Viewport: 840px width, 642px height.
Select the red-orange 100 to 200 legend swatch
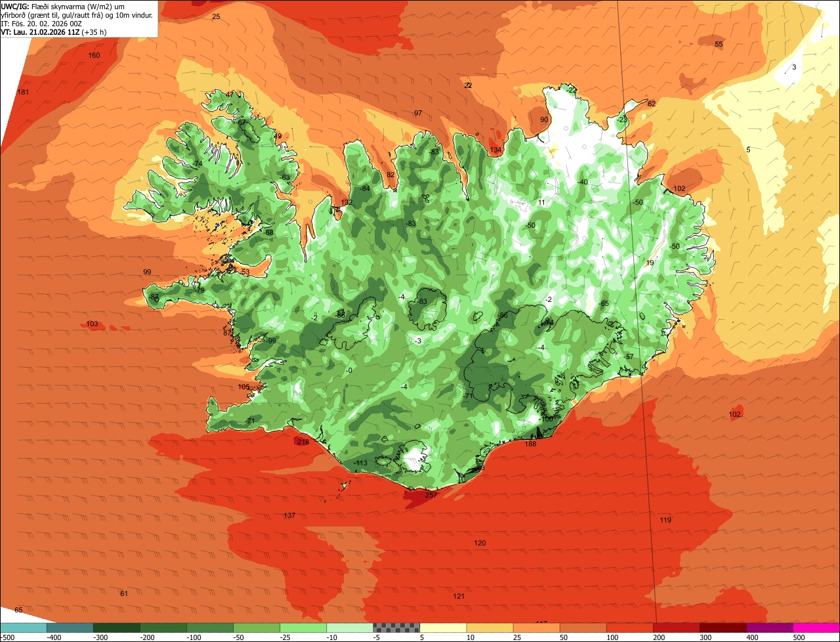629,628
